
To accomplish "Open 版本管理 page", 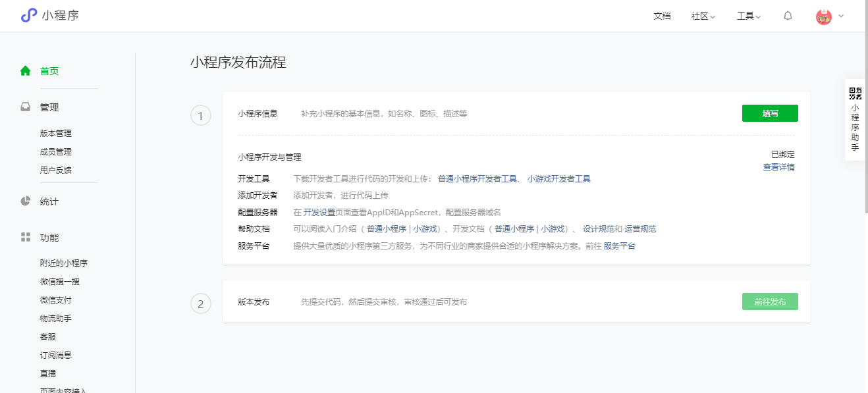I will click(x=56, y=133).
